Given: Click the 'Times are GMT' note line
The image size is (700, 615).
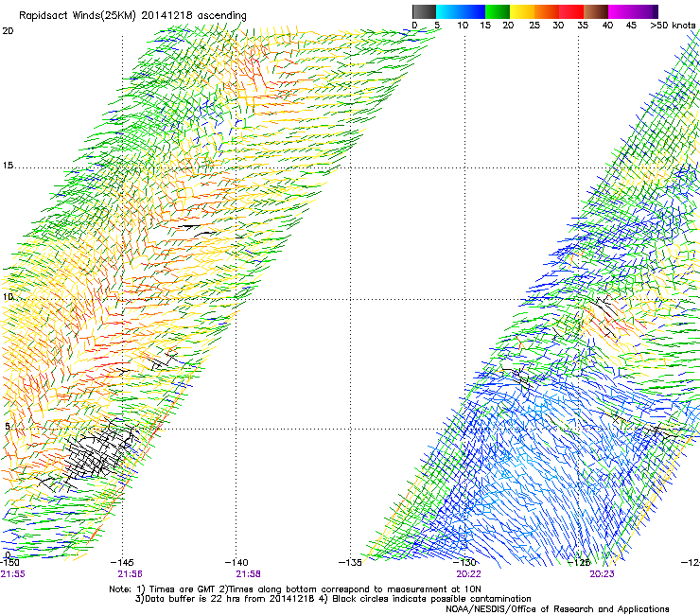Looking at the screenshot, I should [x=295, y=589].
